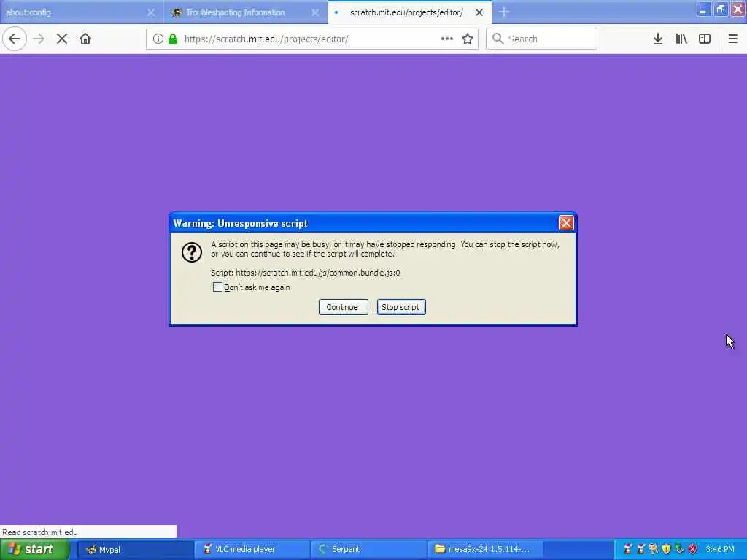Click the Warning: Unresponsive script title

(240, 223)
